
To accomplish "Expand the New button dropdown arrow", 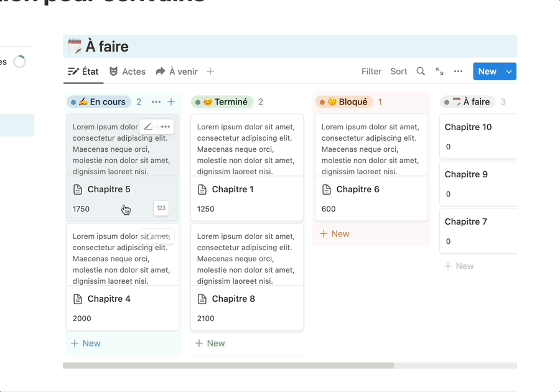I will point(509,72).
